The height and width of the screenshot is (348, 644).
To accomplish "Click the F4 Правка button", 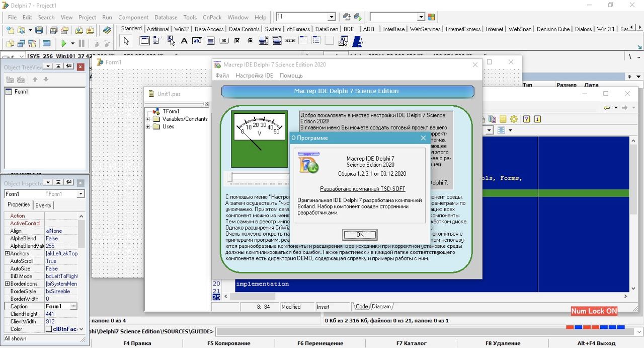I will click(x=137, y=343).
